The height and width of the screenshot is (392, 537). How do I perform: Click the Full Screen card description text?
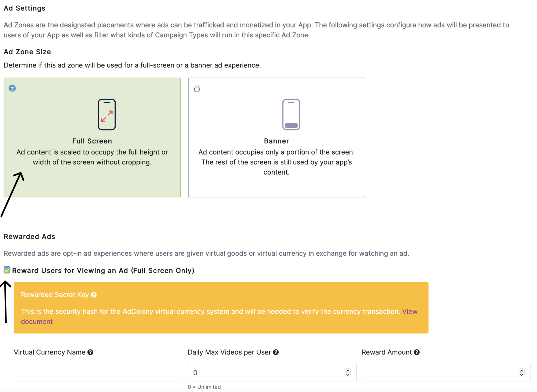(x=92, y=157)
